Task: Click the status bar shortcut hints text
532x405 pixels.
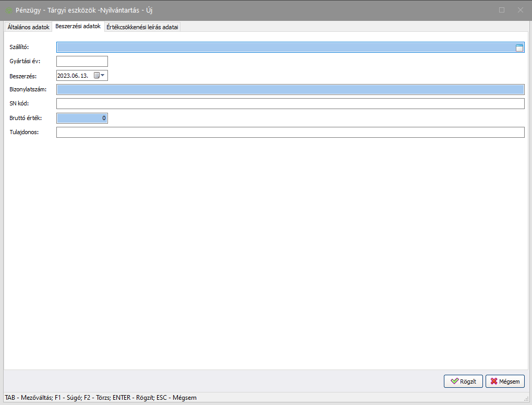Action: (101, 398)
